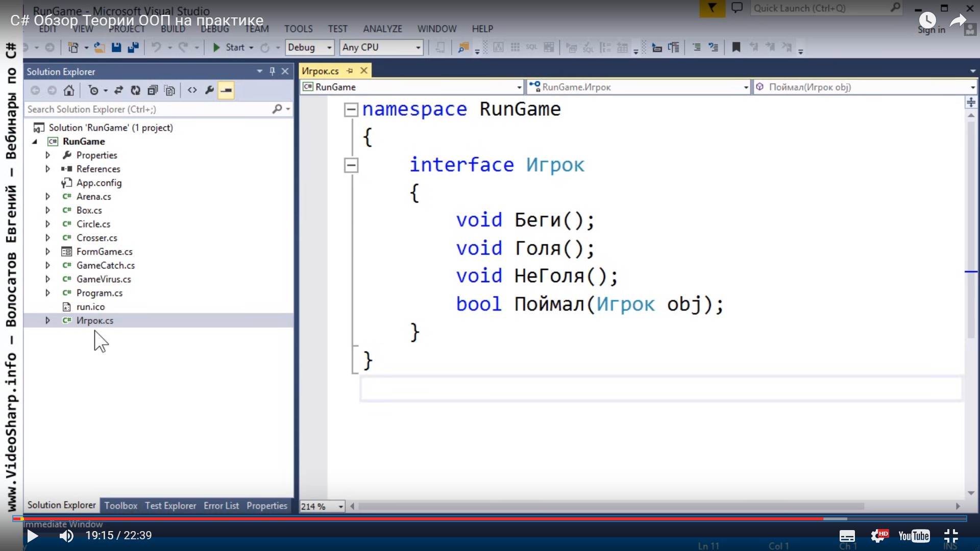Click the New Project toolbar icon
The height and width of the screenshot is (551, 980).
pyautogui.click(x=73, y=47)
